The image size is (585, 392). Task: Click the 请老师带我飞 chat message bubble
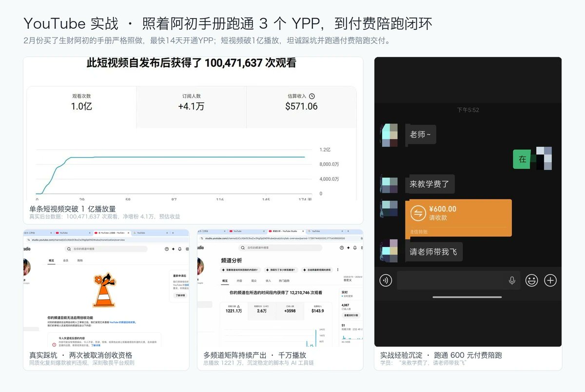click(434, 252)
